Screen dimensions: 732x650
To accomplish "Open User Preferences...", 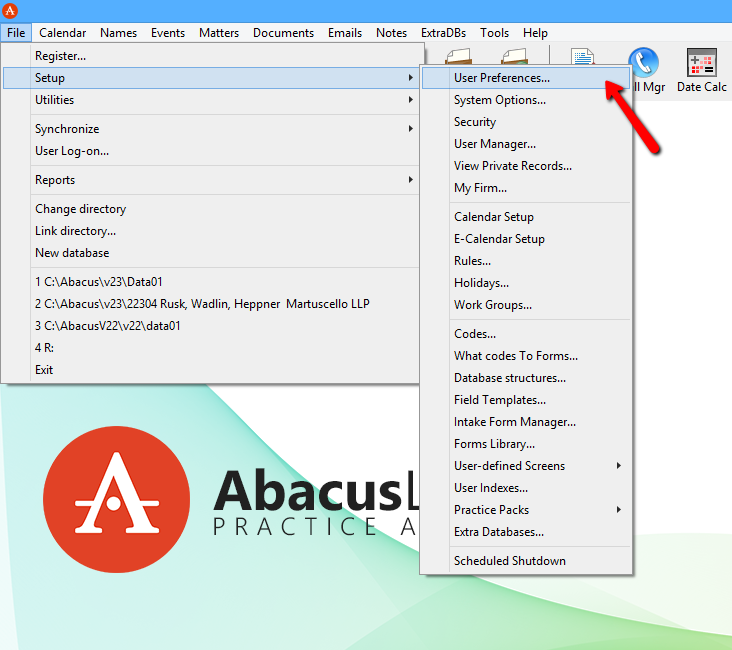I will tap(526, 78).
